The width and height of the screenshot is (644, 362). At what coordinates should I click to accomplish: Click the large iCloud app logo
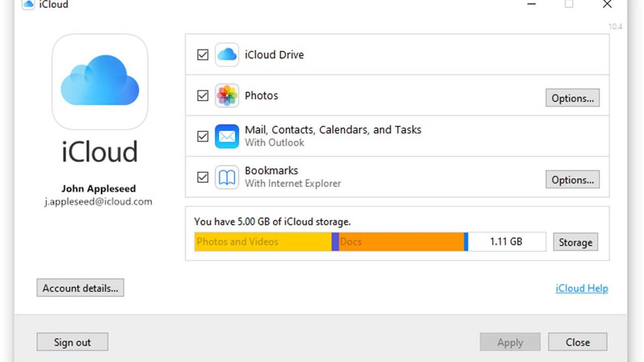tap(99, 81)
